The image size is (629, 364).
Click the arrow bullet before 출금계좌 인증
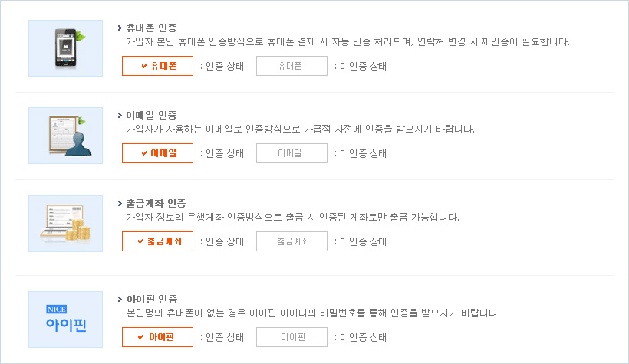tap(120, 203)
